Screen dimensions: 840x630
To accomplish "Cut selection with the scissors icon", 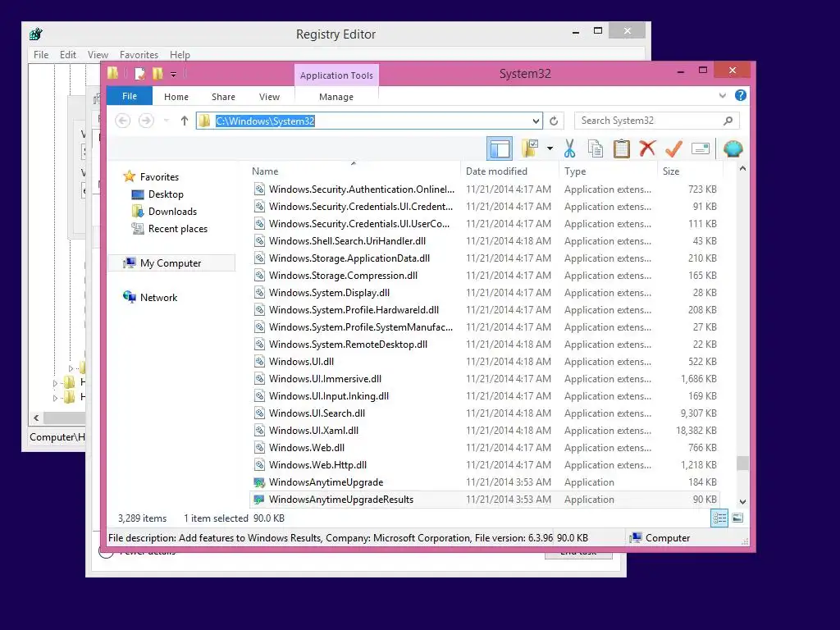I will click(x=569, y=148).
